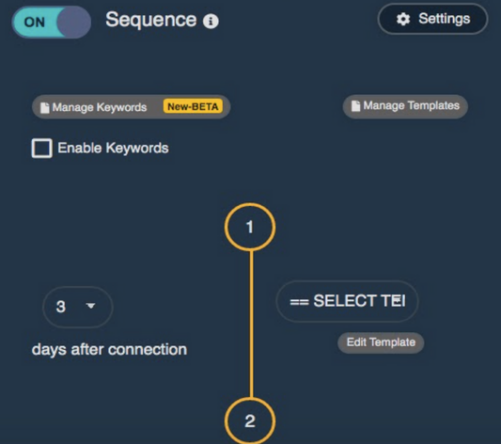Viewport: 501px width, 444px height.
Task: Open the days dropdown showing 3
Action: 78,307
